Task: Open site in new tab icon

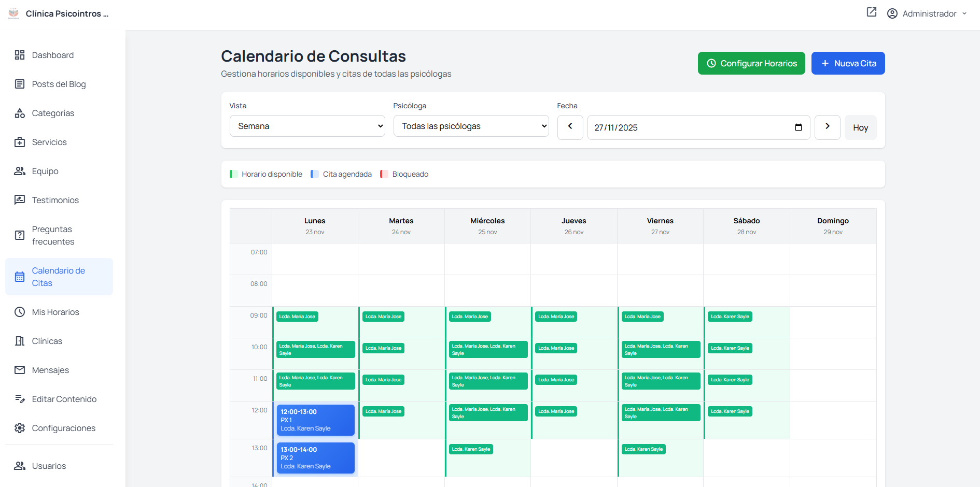Action: (872, 12)
